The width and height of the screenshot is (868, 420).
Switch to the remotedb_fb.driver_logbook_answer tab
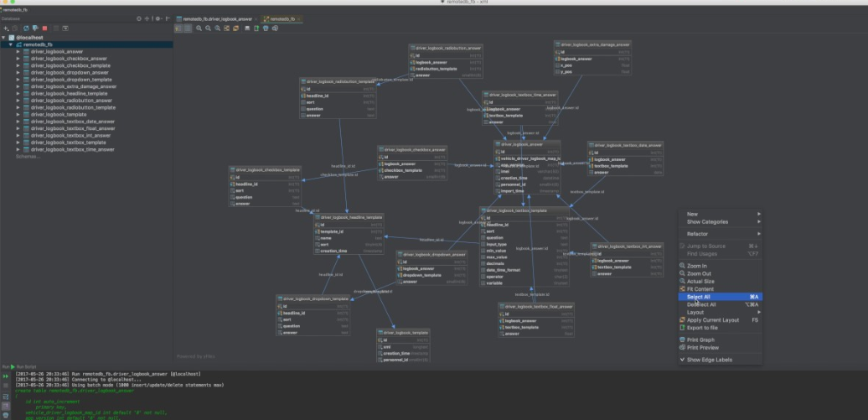pos(217,18)
